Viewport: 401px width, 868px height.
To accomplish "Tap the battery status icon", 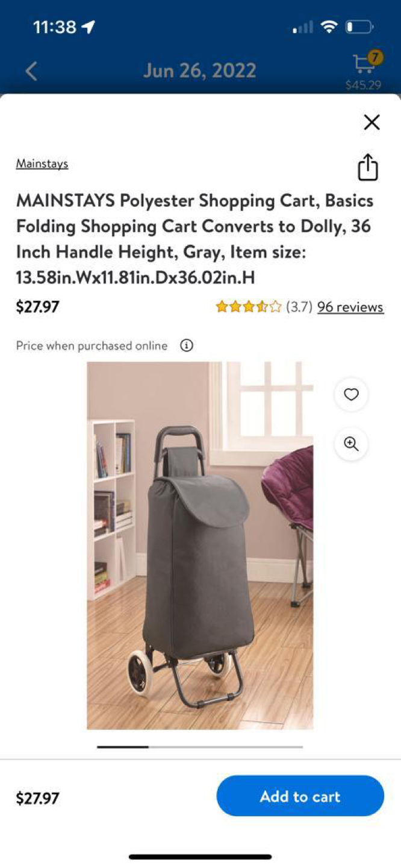I will 359,27.
